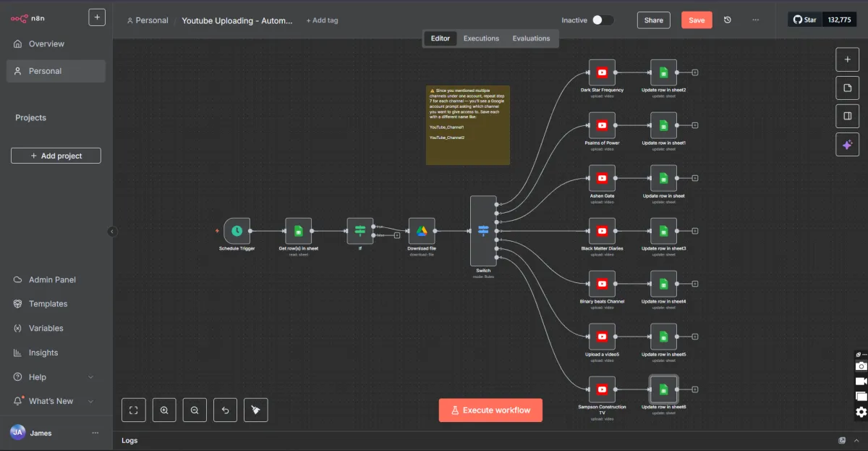The image size is (868, 451).
Task: Open the Admin Panel
Action: point(56,279)
